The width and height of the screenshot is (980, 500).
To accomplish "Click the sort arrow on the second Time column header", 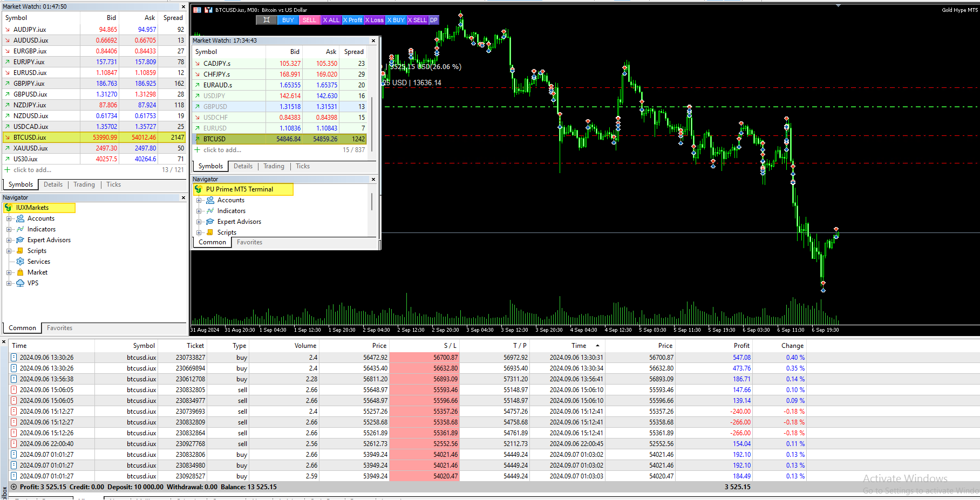I will coord(597,346).
